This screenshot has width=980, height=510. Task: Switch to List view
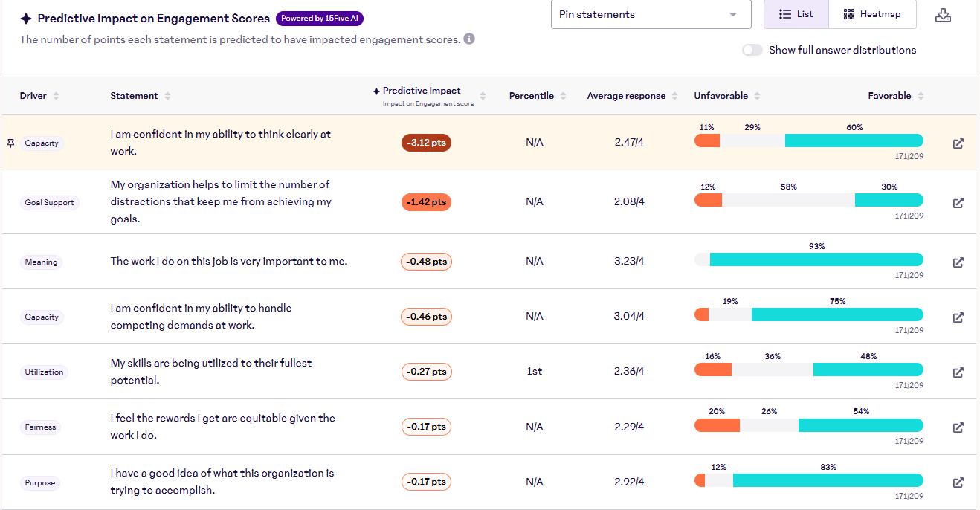[x=796, y=14]
